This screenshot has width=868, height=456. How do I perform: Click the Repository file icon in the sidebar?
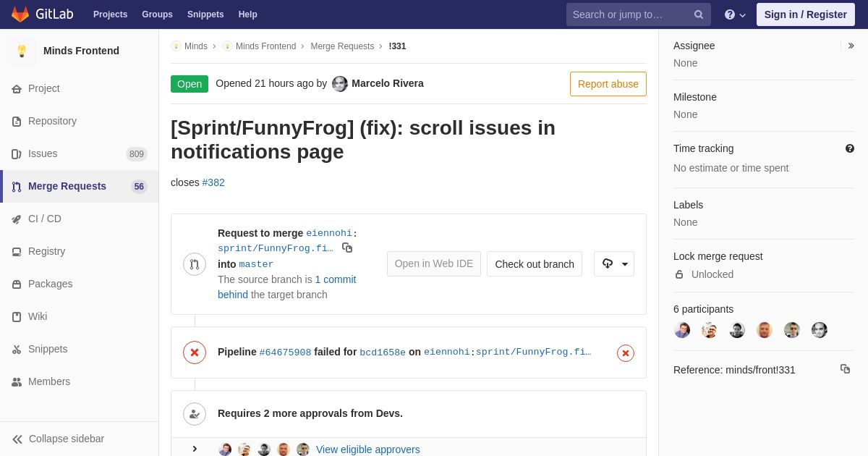[17, 122]
